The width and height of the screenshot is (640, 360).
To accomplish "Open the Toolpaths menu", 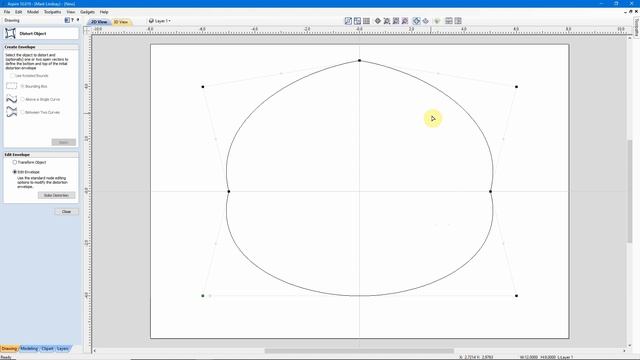I will (x=53, y=12).
